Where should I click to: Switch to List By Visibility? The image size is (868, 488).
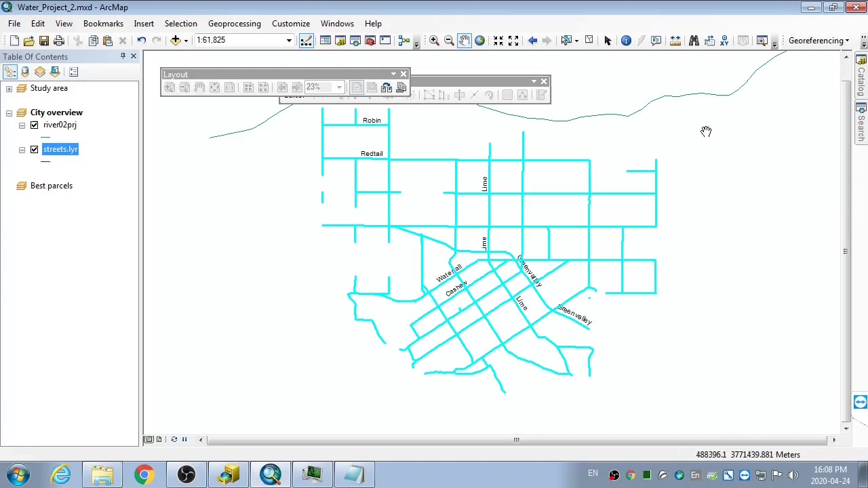click(x=40, y=72)
